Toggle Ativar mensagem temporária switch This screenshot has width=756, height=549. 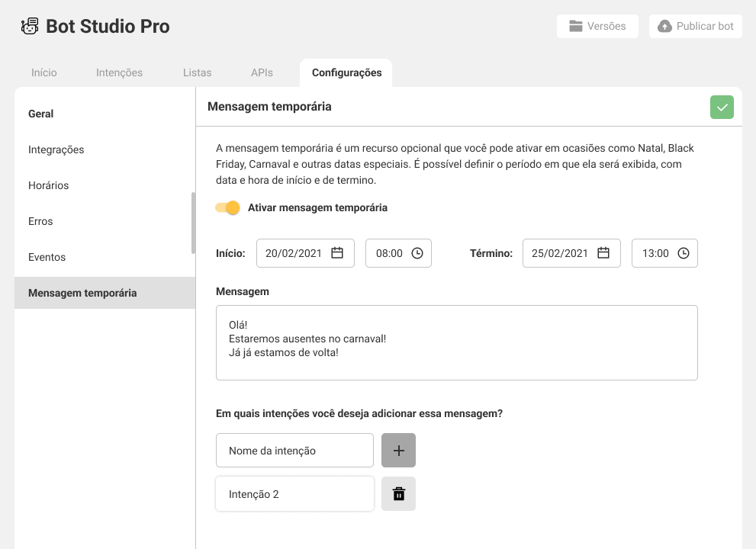click(x=227, y=207)
